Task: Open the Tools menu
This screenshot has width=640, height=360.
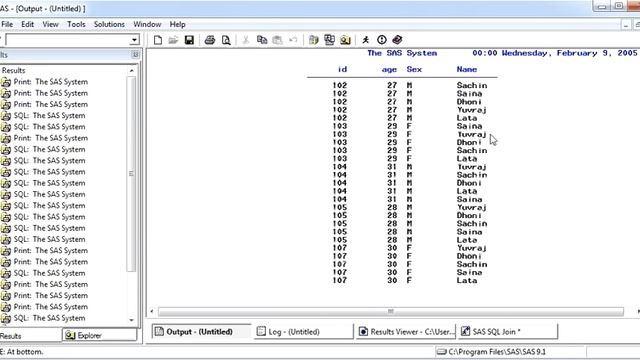Action: click(76, 24)
